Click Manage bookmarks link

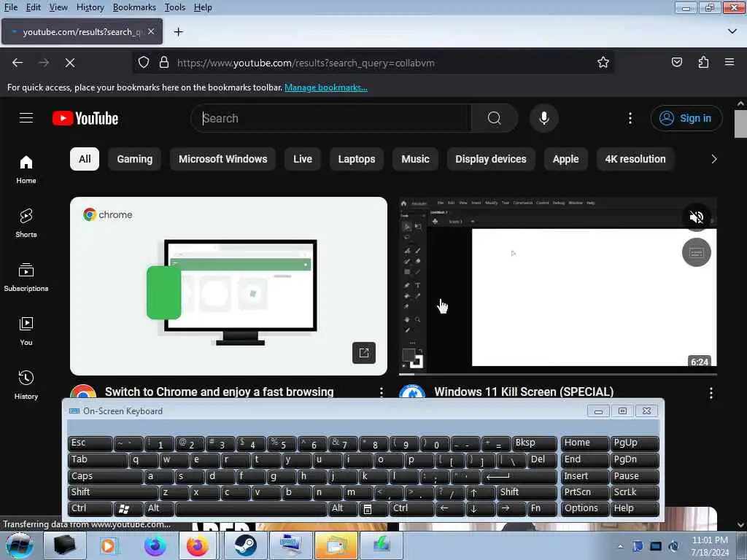[326, 87]
